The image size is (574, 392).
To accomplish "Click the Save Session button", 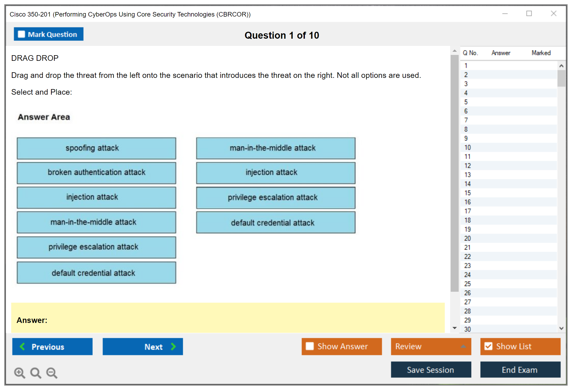I will (431, 370).
